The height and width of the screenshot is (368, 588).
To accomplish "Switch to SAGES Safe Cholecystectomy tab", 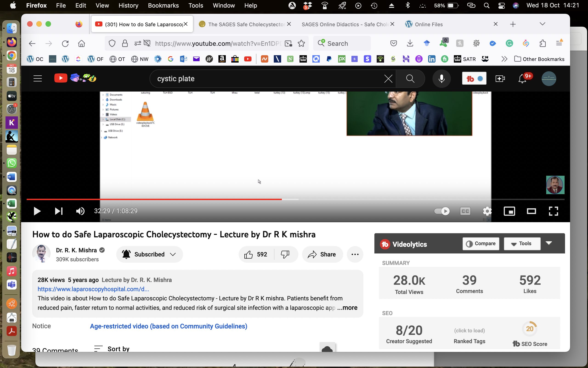I will tap(245, 24).
